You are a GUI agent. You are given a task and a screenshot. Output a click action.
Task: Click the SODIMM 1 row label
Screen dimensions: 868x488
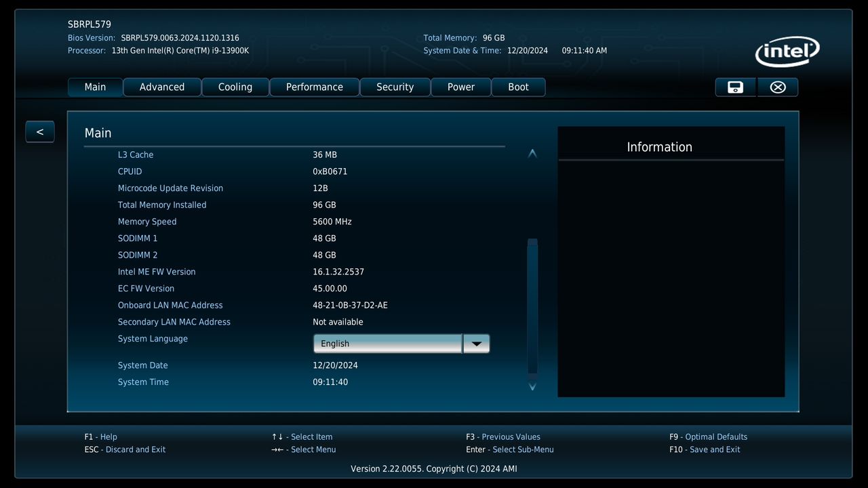tap(138, 239)
